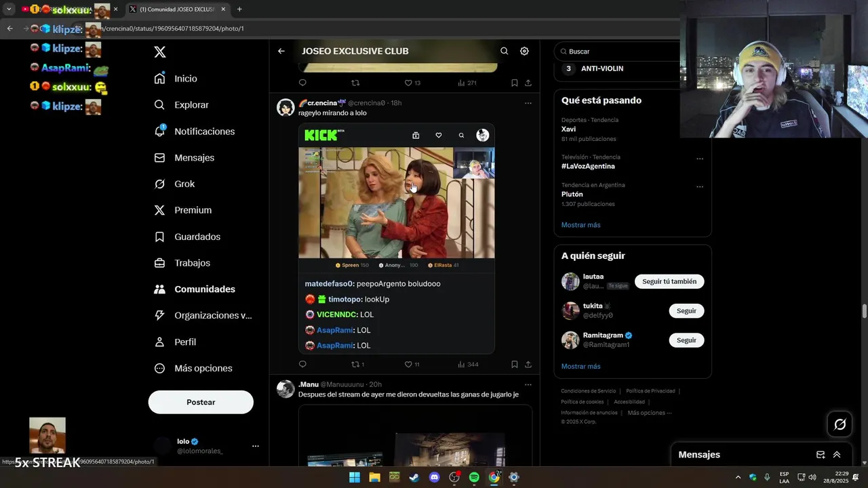Open lolo account menu dots

[256, 446]
